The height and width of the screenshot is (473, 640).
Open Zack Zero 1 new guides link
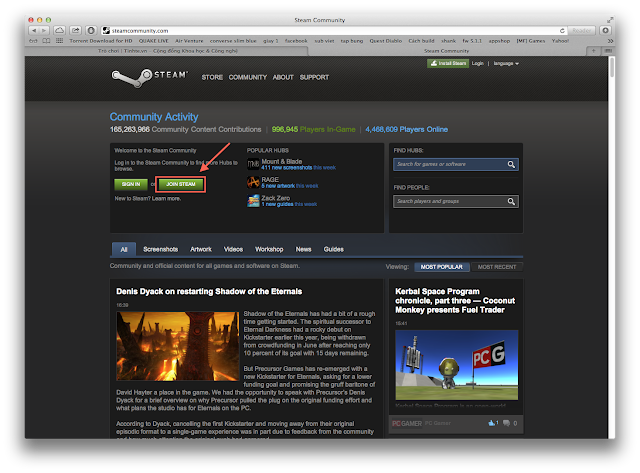click(x=277, y=204)
